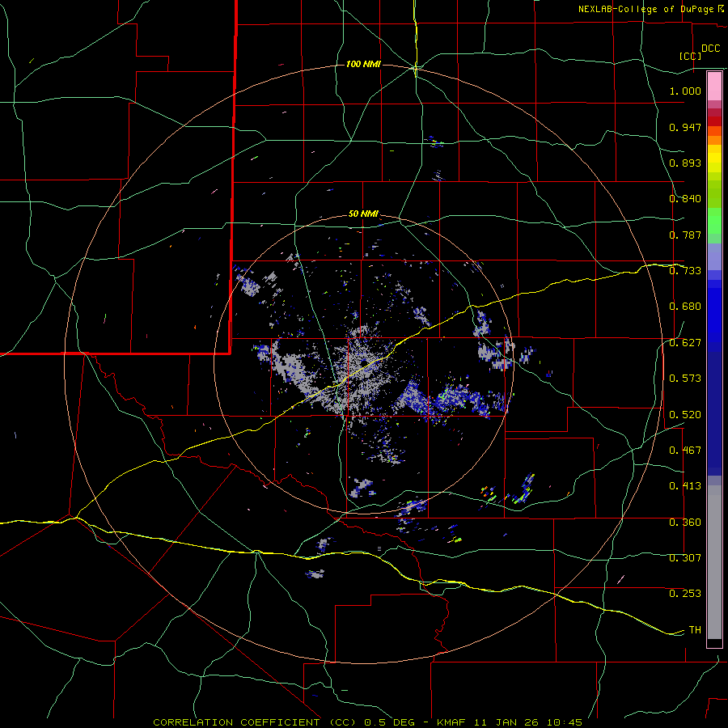728x728 pixels.
Task: Select the 0.467 scale value
Action: tap(685, 451)
